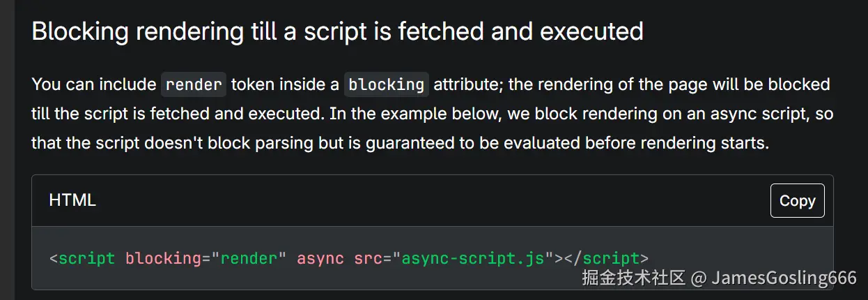Click the "HTML" code block label
868x300 pixels.
click(72, 201)
